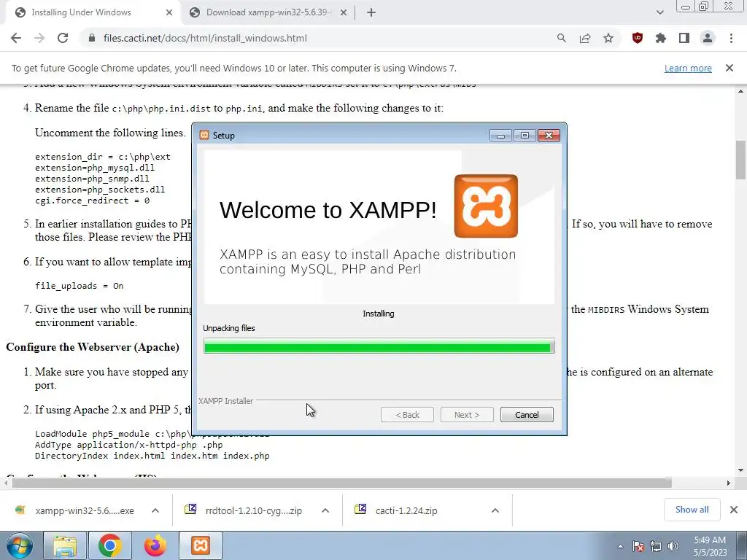The image size is (747, 560).
Task: Open the Windows Start menu
Action: (19, 545)
